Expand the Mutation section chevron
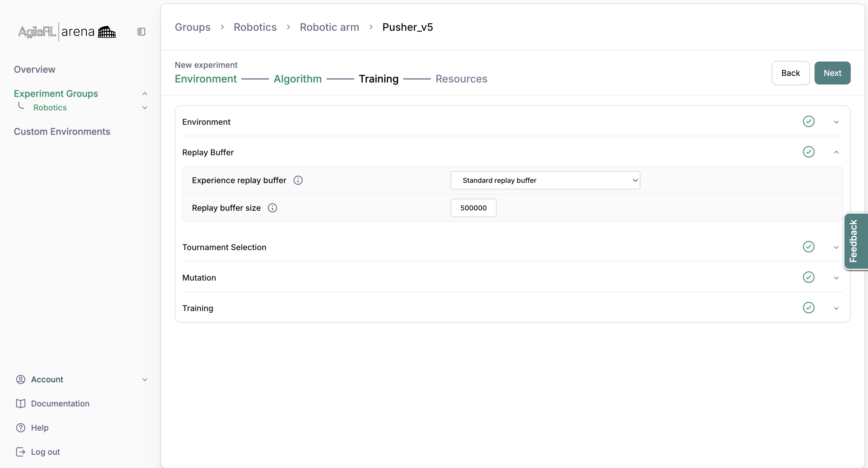The image size is (868, 468). pyautogui.click(x=836, y=278)
